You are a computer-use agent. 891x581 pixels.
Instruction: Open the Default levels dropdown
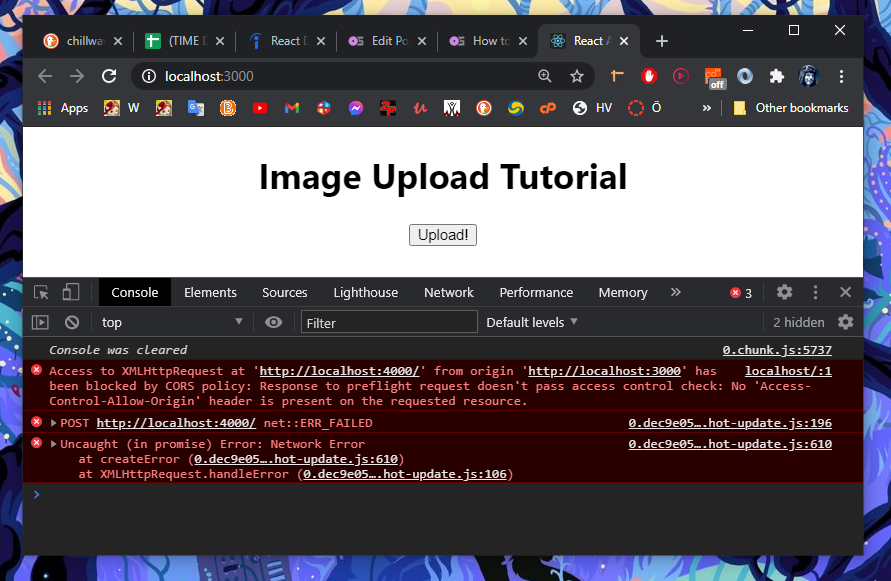531,321
